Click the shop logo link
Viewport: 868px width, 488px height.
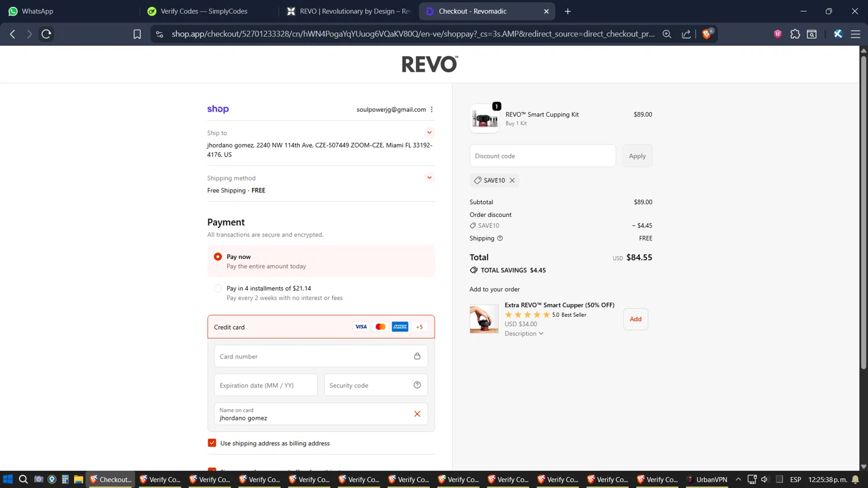pos(218,109)
